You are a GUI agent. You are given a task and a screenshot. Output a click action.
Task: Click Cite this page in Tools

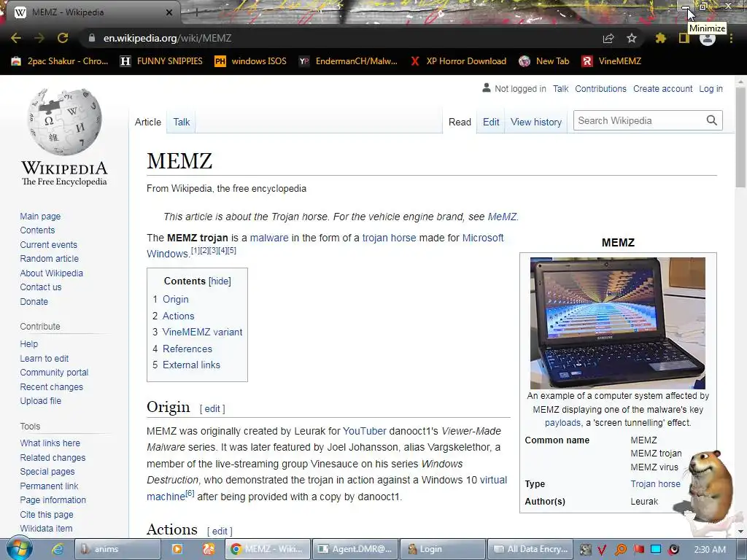(47, 514)
